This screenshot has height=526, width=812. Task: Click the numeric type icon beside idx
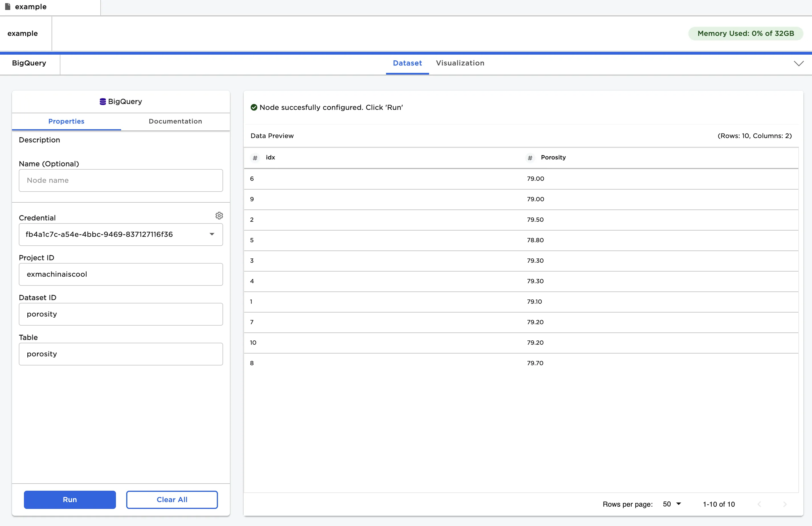pos(255,158)
